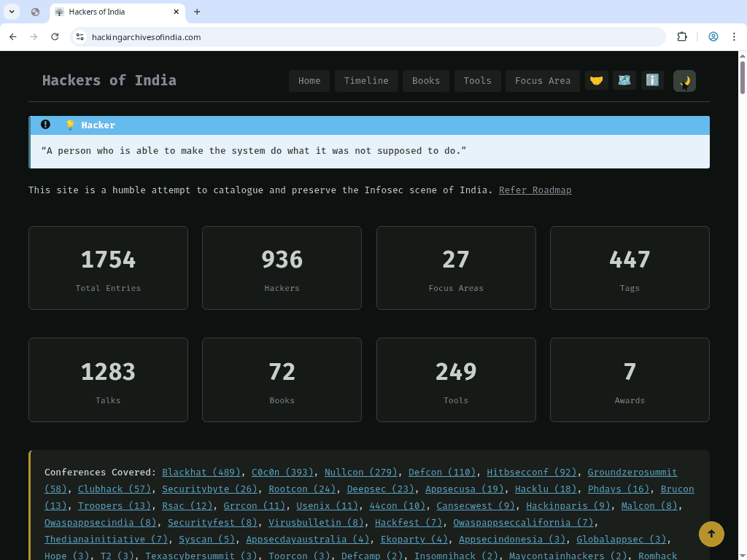
Task: Click the 249 Tools stat card
Action: (x=456, y=380)
